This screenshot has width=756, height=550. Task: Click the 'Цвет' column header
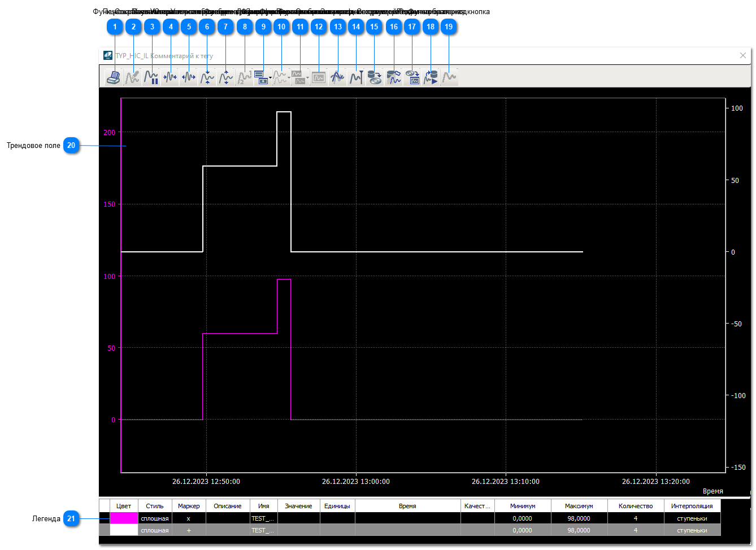124,506
